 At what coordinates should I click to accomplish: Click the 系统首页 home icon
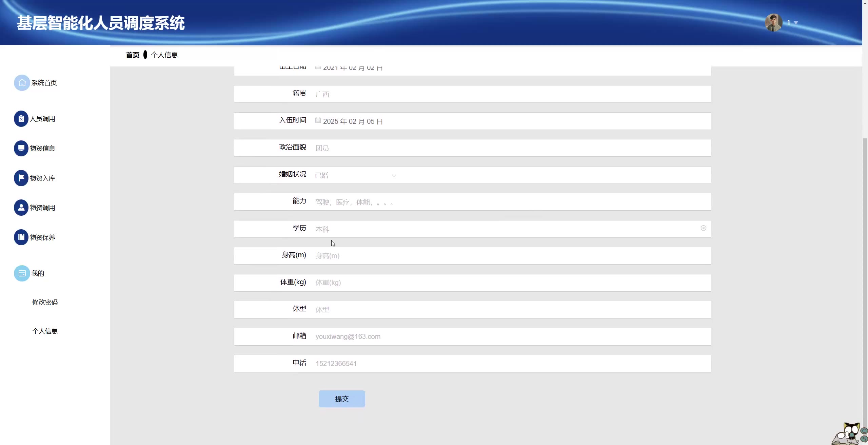[22, 83]
